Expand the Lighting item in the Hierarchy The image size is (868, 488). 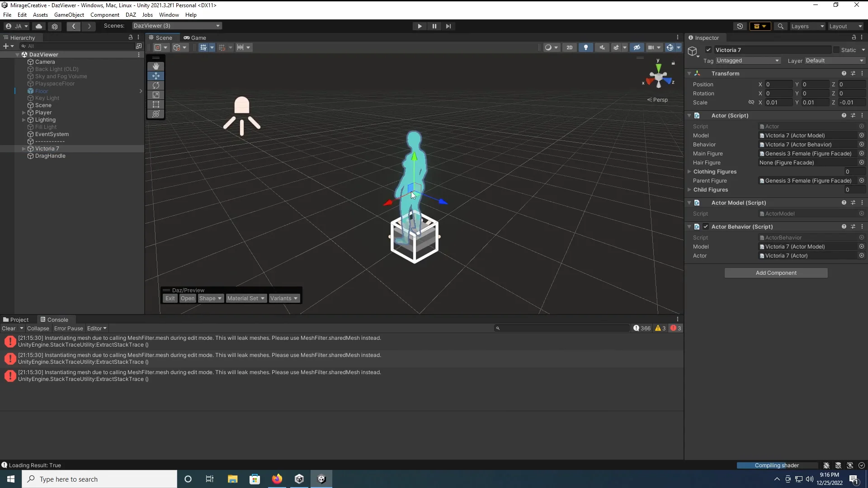[24, 120]
